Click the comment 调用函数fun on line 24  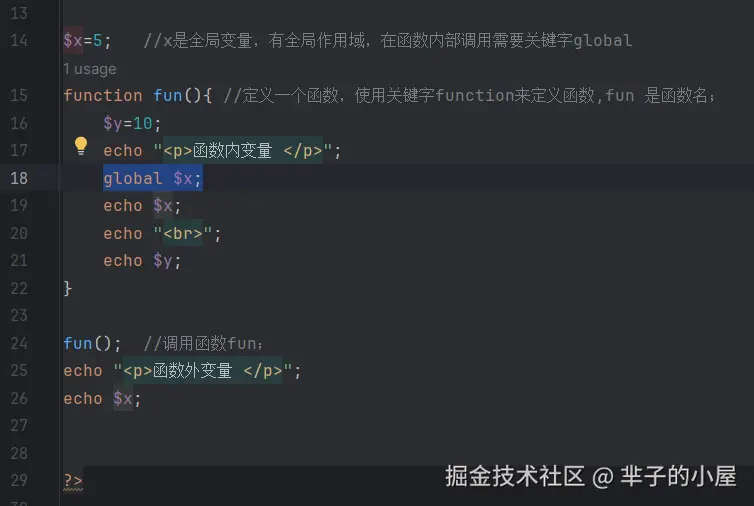(x=203, y=343)
